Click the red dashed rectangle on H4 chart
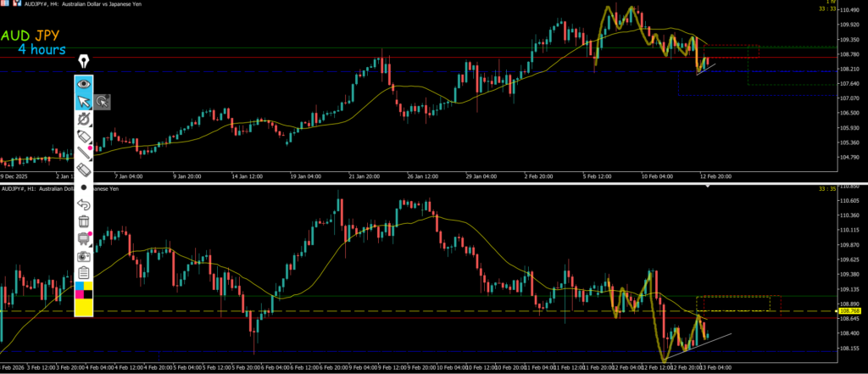This screenshot has height=374, width=868. (731, 51)
